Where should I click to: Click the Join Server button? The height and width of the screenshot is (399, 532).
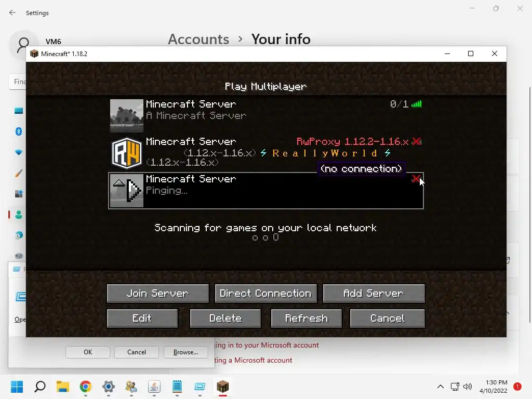click(158, 293)
